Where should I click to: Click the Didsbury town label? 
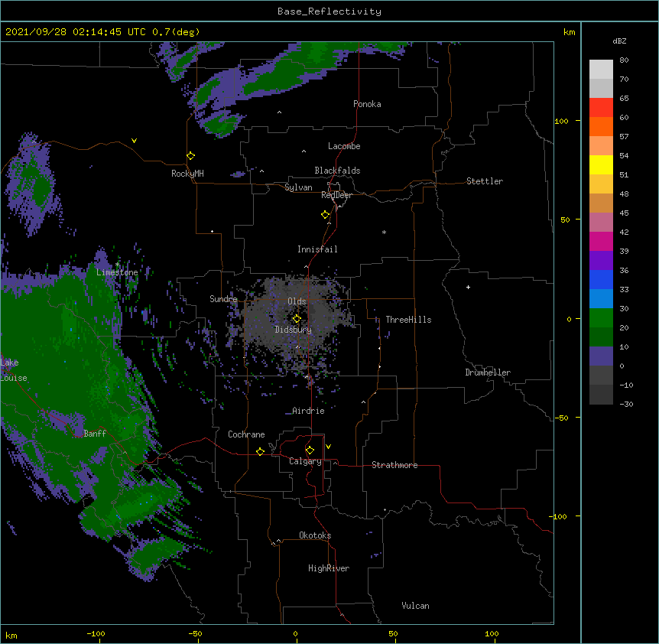[294, 330]
